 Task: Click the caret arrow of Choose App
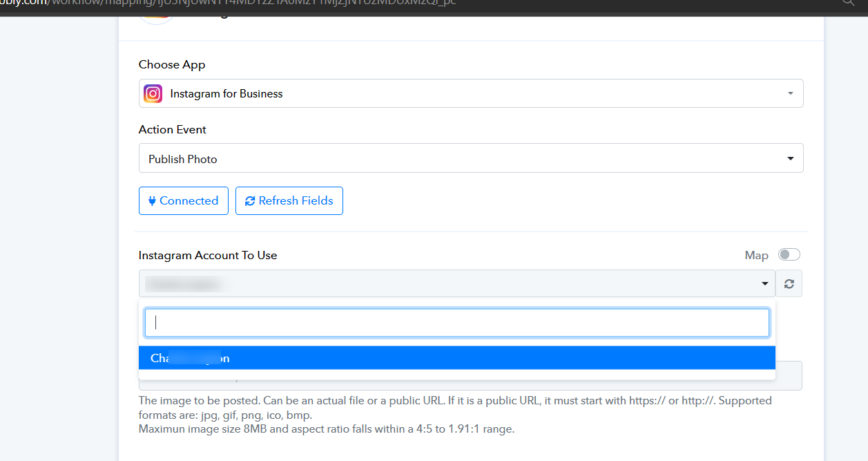point(791,94)
